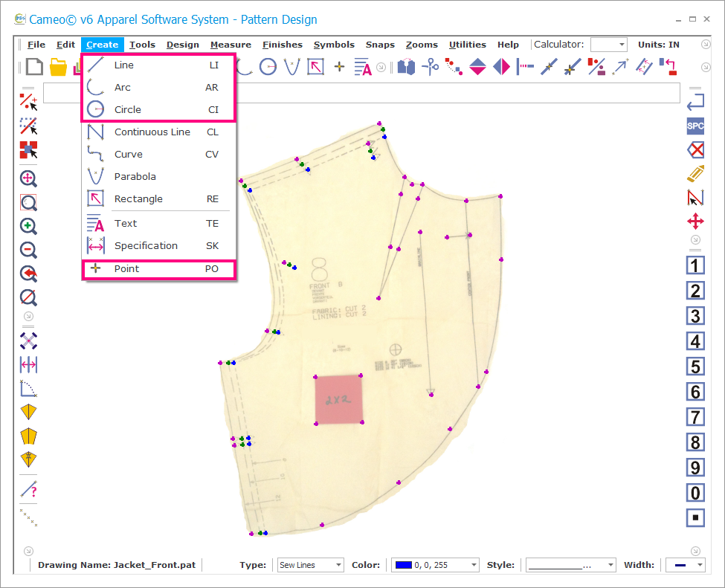Image resolution: width=725 pixels, height=588 pixels.
Task: Click the number 5 keypad button
Action: [695, 366]
